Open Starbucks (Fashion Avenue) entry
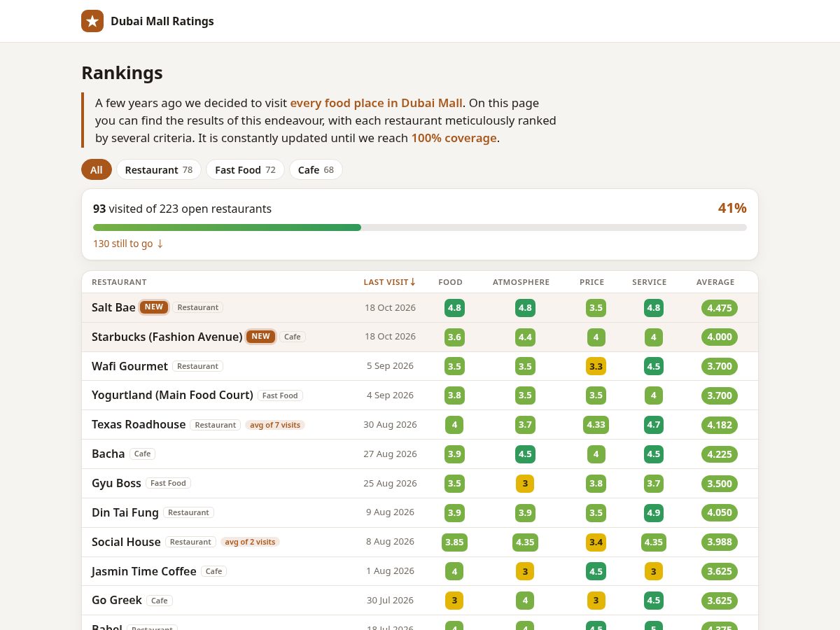Viewport: 840px width, 630px height. tap(167, 337)
